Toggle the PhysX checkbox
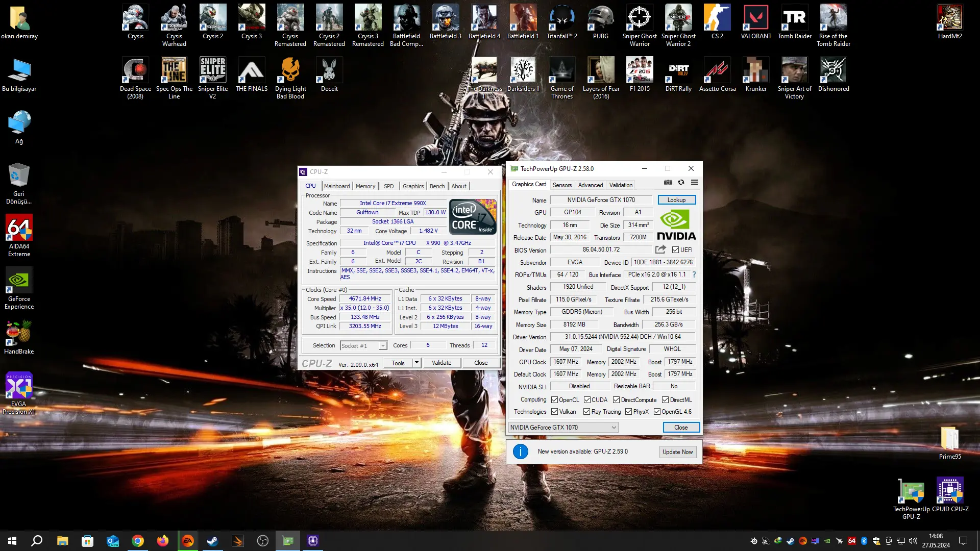This screenshot has width=980, height=551. [628, 412]
